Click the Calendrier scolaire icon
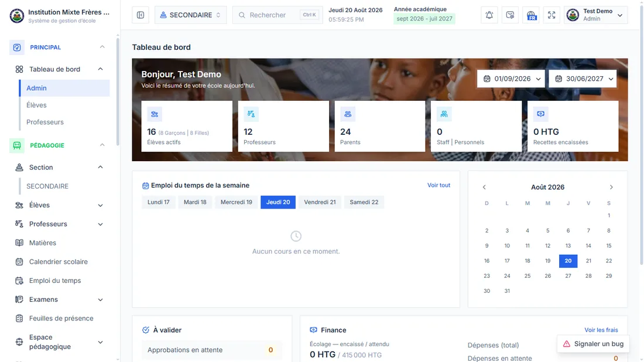The height and width of the screenshot is (362, 644). click(19, 262)
